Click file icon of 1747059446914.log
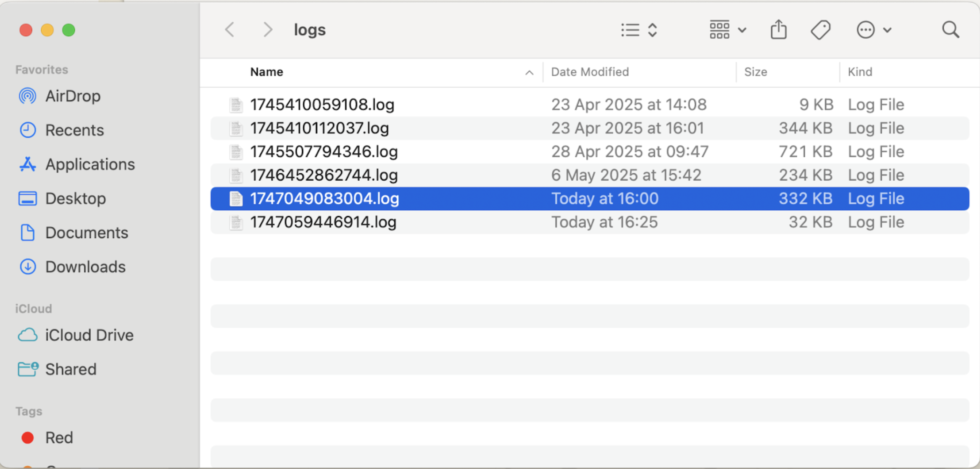The height and width of the screenshot is (469, 980). pyautogui.click(x=236, y=222)
